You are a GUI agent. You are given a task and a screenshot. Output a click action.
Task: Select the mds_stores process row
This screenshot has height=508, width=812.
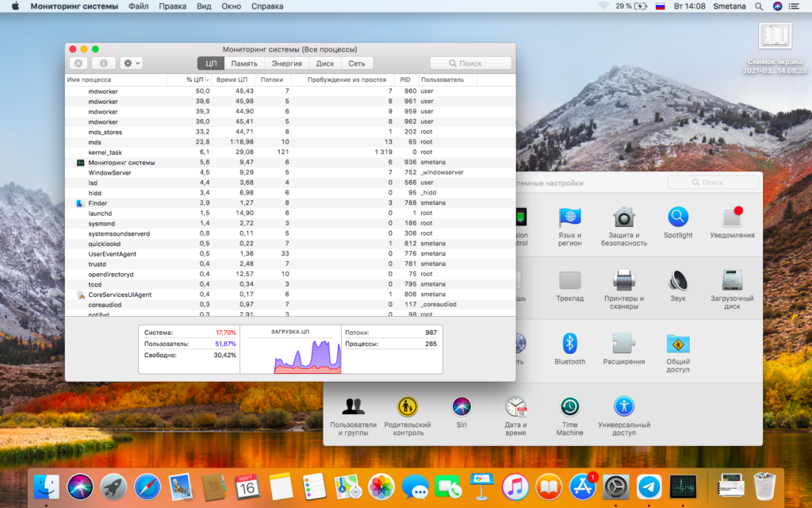coord(290,132)
